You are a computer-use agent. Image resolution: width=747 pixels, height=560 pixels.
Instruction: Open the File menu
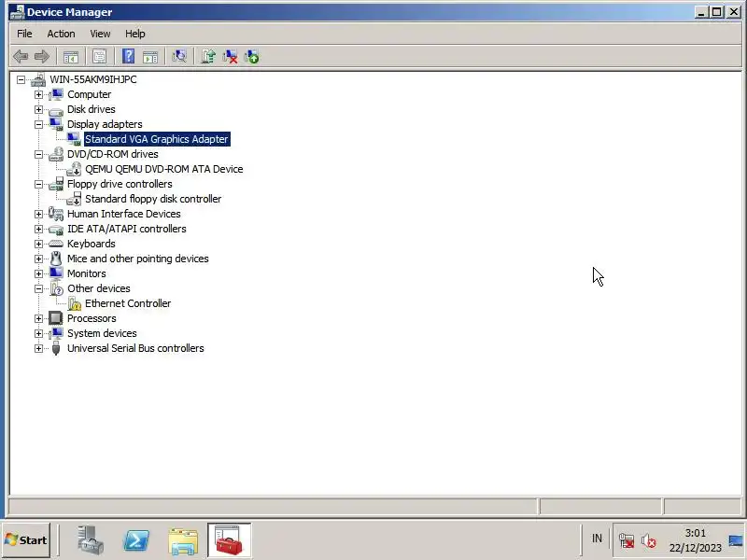[x=24, y=34]
